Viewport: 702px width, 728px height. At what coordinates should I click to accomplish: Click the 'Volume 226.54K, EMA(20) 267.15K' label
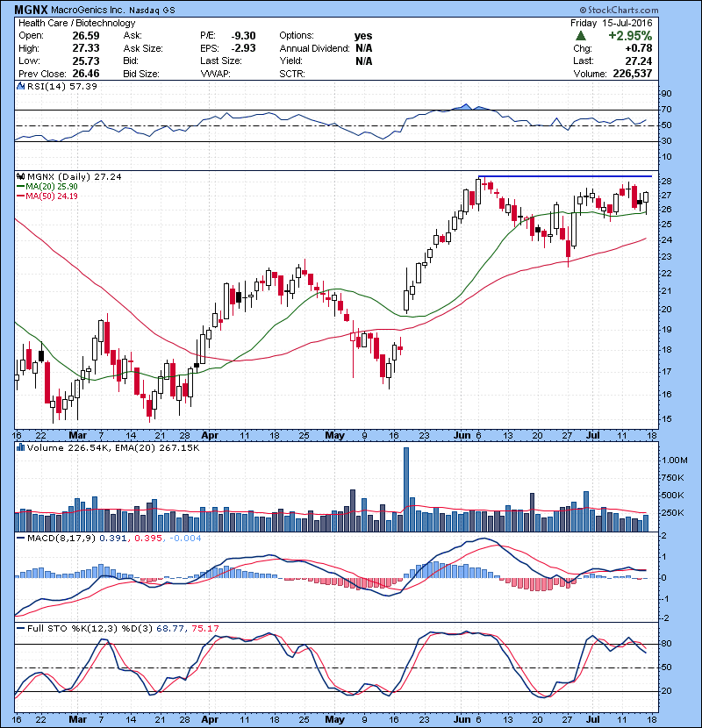(113, 447)
